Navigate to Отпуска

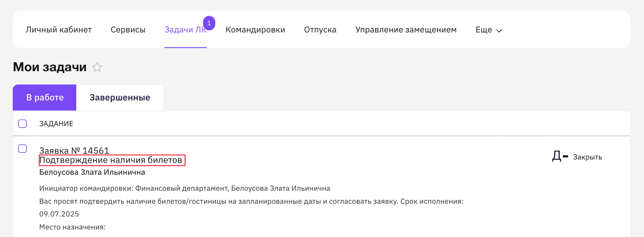pos(320,30)
